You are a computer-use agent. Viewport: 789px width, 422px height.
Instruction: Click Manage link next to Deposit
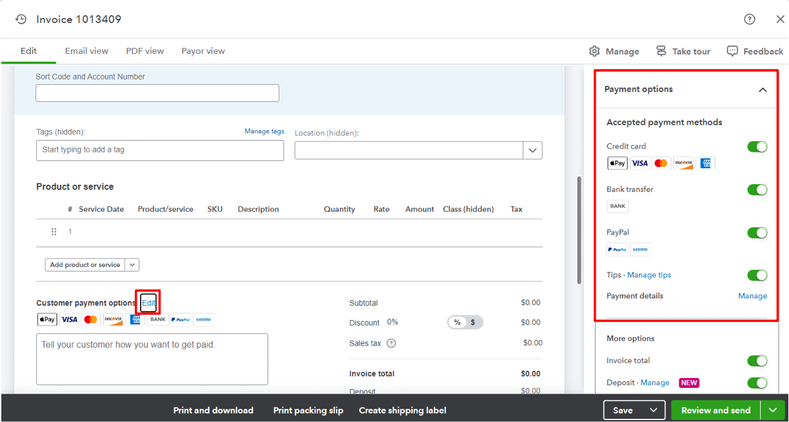pos(655,383)
